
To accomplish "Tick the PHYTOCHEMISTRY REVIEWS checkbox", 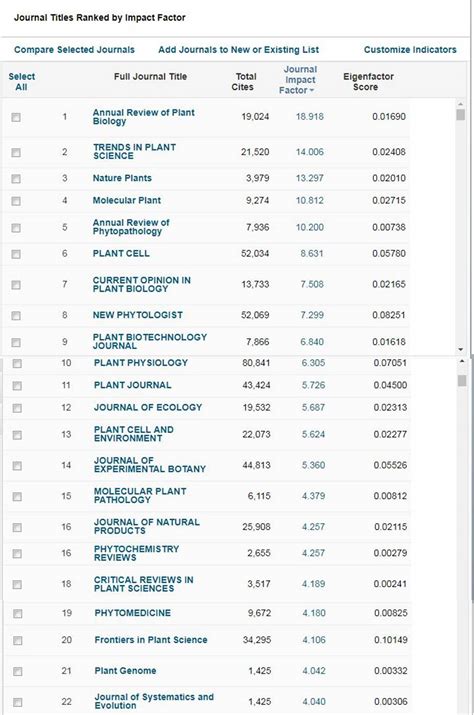I will point(17,554).
